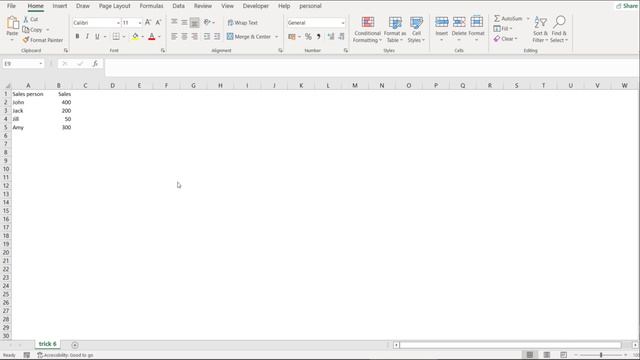Open the Fill dropdown in Editing
This screenshot has height=360, width=640.
point(502,29)
